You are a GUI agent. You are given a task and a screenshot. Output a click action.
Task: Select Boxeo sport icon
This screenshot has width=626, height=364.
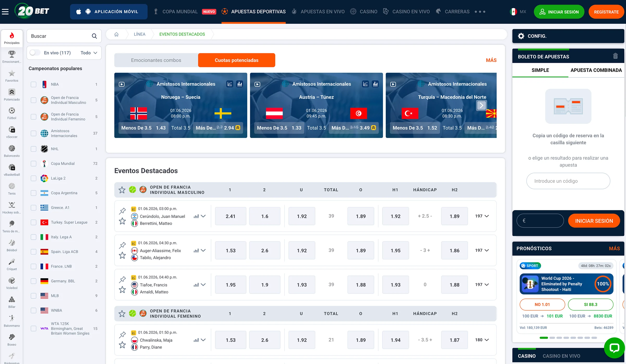click(x=12, y=340)
